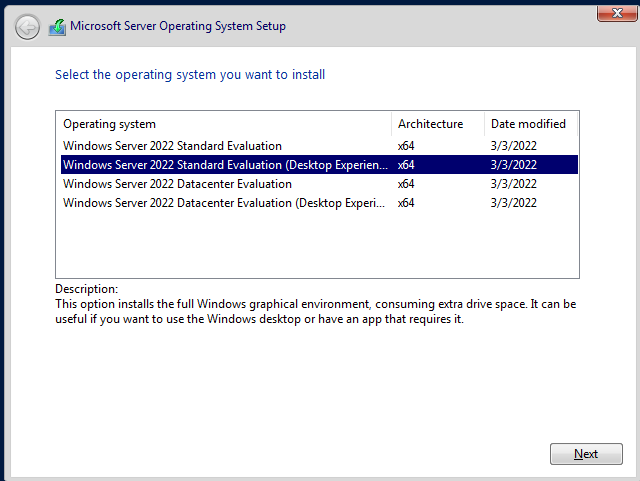This screenshot has width=640, height=481.
Task: Click empty area inside the operating system list
Action: click(317, 245)
